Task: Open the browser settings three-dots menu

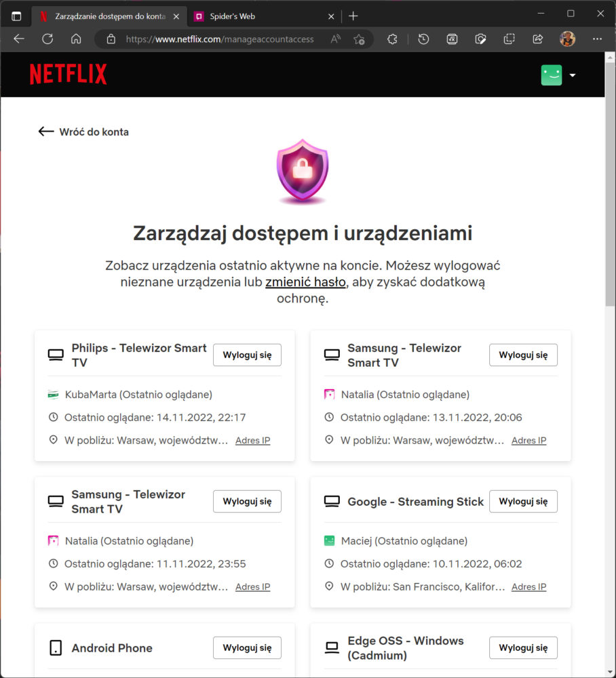Action: [x=598, y=39]
